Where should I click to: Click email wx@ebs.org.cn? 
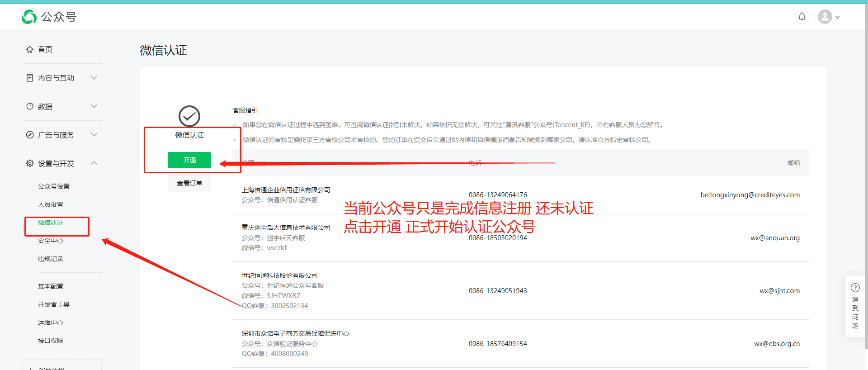(777, 344)
